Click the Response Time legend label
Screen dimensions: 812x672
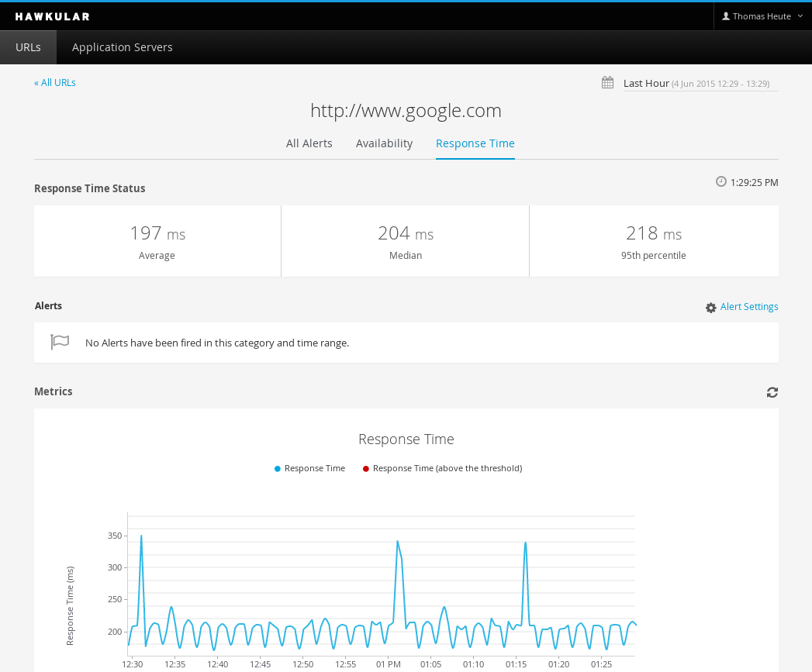pos(315,468)
